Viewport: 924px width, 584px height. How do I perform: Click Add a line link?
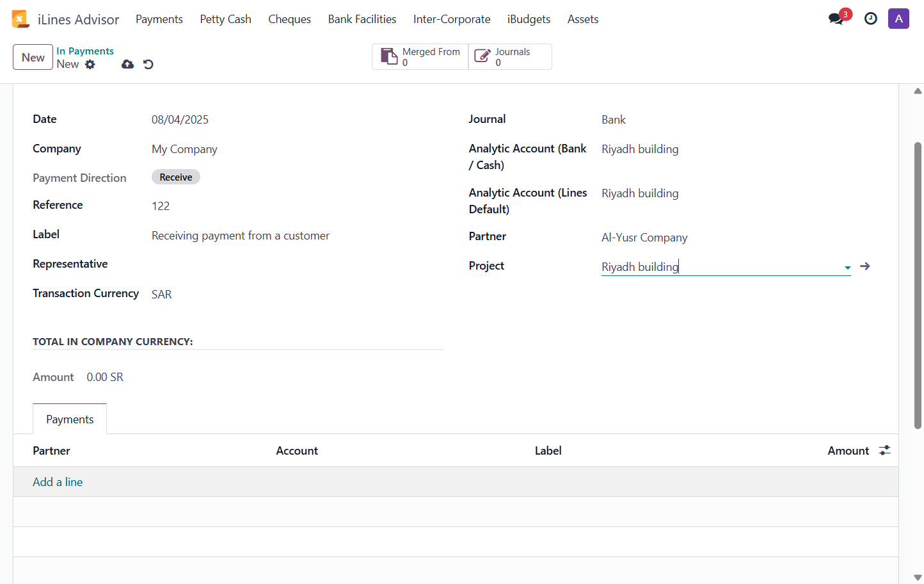(58, 482)
